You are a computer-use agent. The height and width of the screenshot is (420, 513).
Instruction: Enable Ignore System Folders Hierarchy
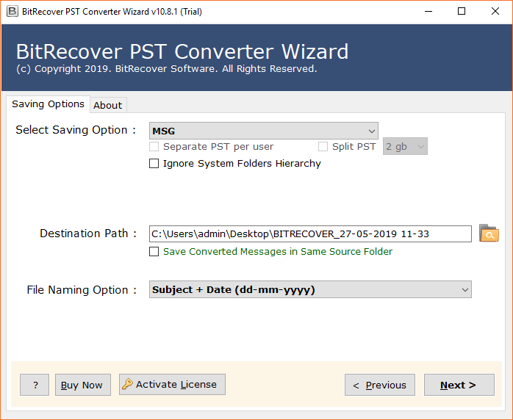154,164
